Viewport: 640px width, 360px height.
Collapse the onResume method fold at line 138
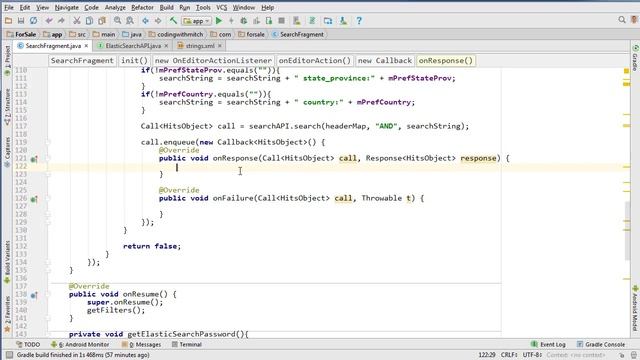(48, 294)
